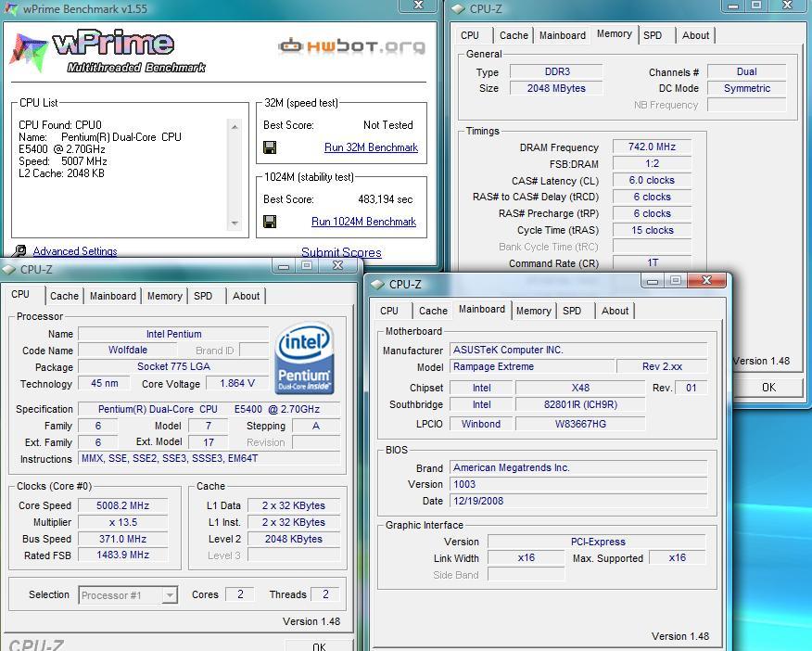Click the CPU-Z Mainboard window title icon
The image size is (812, 651).
tap(377, 285)
